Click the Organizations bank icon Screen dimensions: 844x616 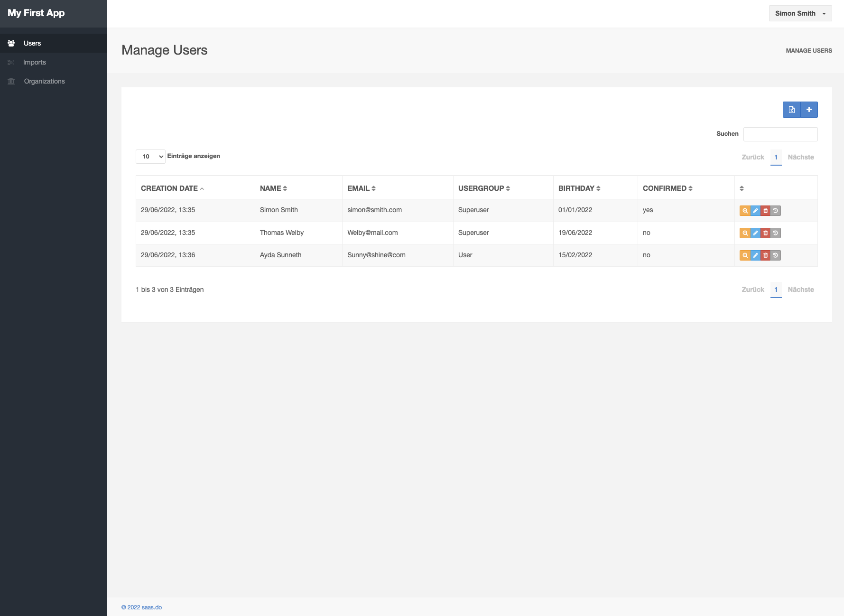(11, 81)
